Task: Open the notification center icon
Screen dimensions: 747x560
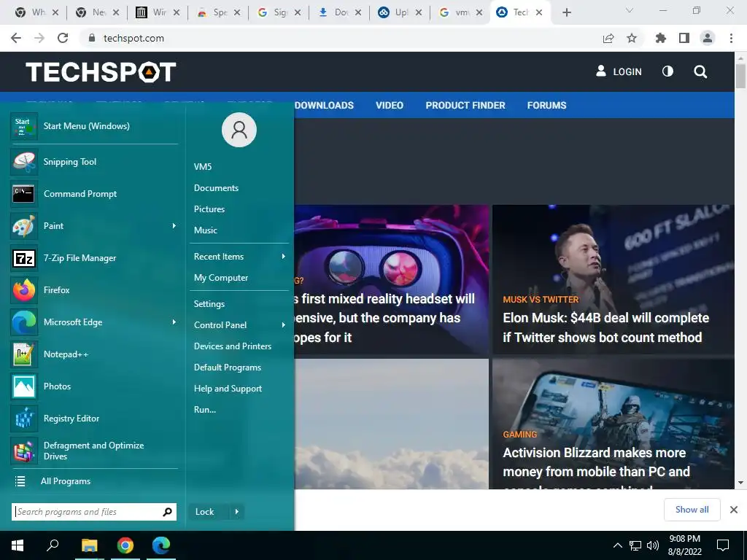Action: [x=723, y=545]
